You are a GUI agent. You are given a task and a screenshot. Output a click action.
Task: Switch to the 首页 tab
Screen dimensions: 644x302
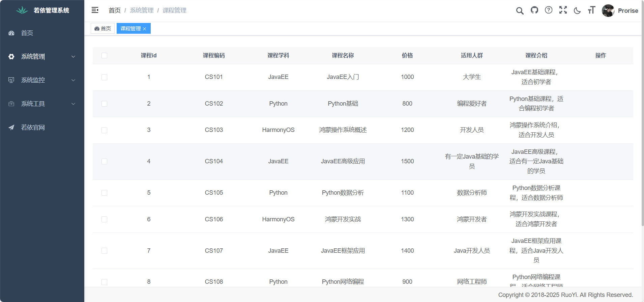coord(103,29)
